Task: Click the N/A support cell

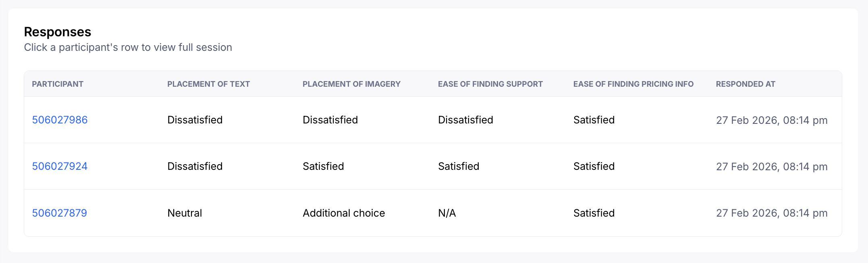Action: pyautogui.click(x=447, y=213)
